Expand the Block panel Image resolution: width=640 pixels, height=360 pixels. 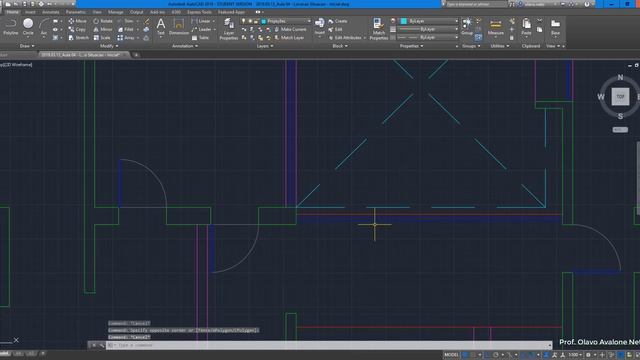[x=340, y=46]
